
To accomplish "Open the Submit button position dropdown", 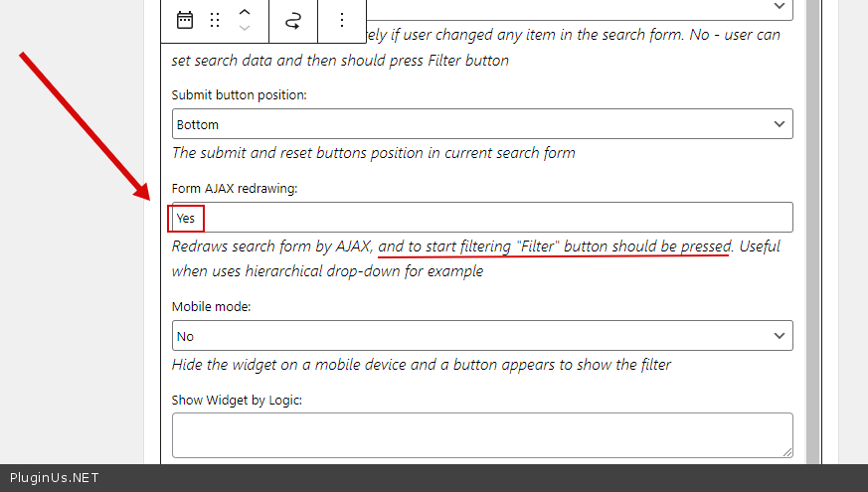I will pyautogui.click(x=481, y=124).
